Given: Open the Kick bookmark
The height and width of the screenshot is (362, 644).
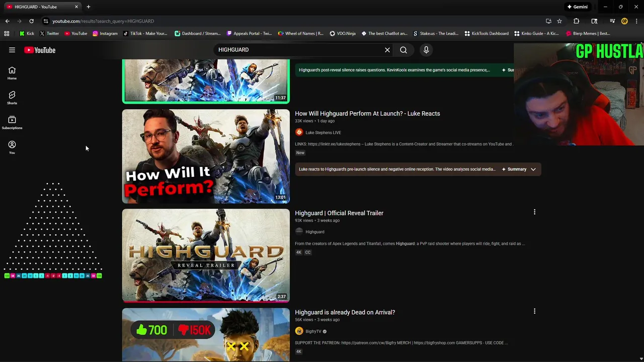Looking at the screenshot, I should [27, 34].
